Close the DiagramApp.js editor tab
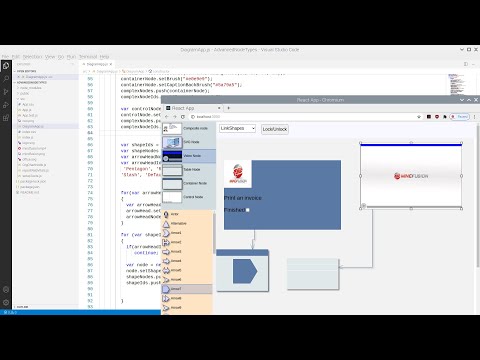 pos(111,64)
